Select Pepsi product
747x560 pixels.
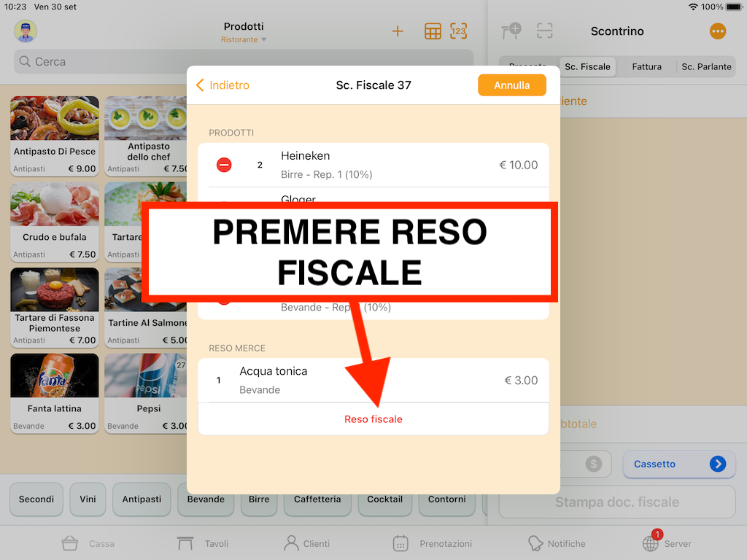[146, 393]
